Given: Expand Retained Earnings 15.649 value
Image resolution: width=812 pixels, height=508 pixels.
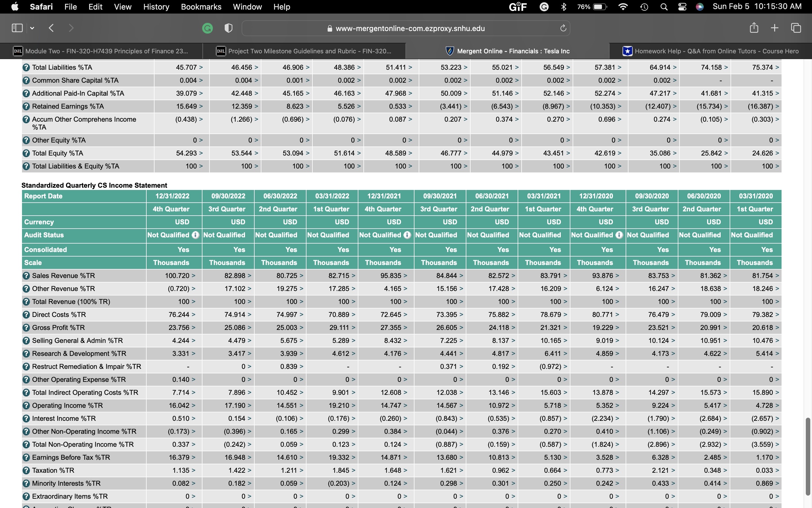Looking at the screenshot, I should (201, 106).
